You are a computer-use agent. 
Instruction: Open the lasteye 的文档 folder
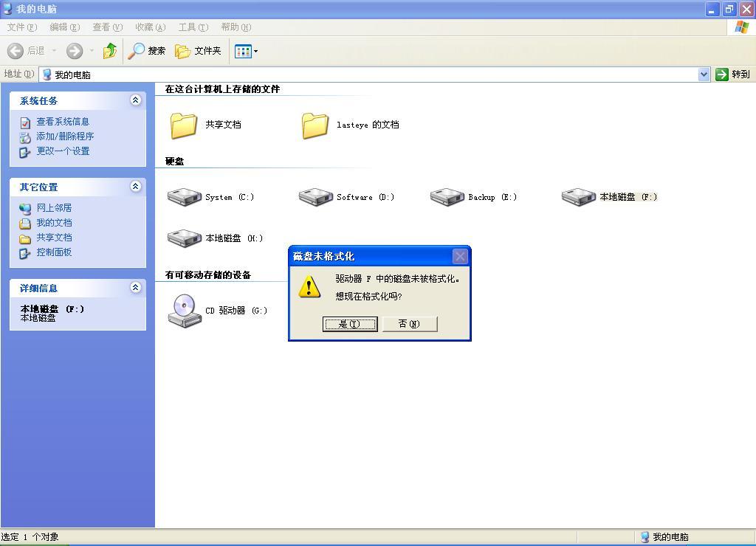click(x=315, y=125)
